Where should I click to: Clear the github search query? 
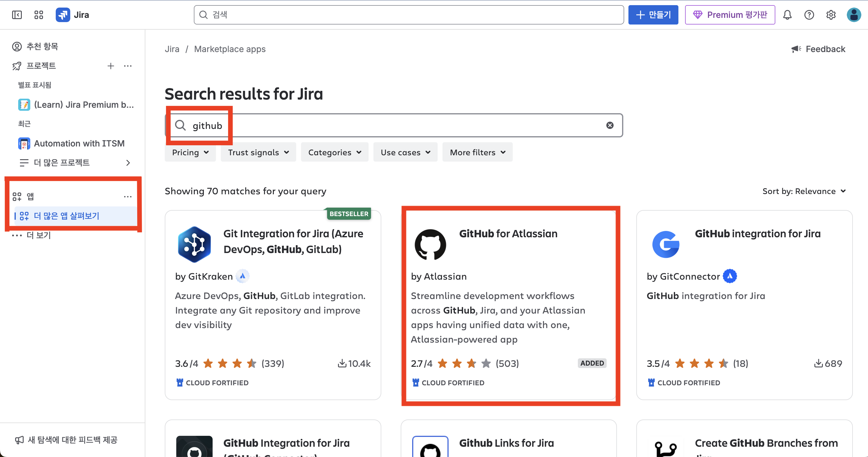pyautogui.click(x=610, y=125)
